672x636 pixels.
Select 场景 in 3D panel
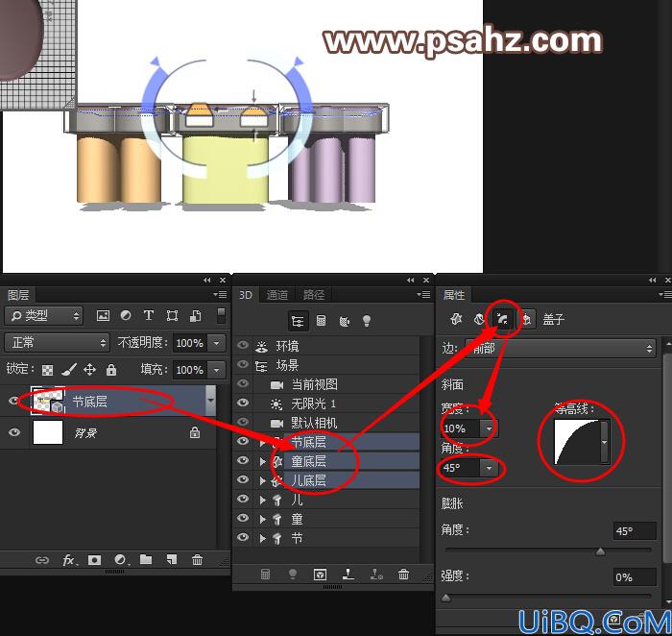(287, 365)
